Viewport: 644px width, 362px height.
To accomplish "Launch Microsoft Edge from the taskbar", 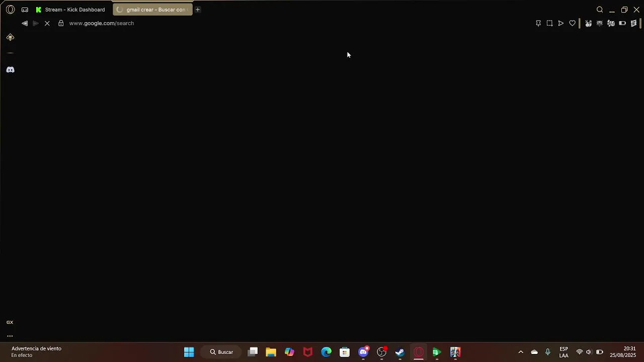I will pyautogui.click(x=327, y=352).
